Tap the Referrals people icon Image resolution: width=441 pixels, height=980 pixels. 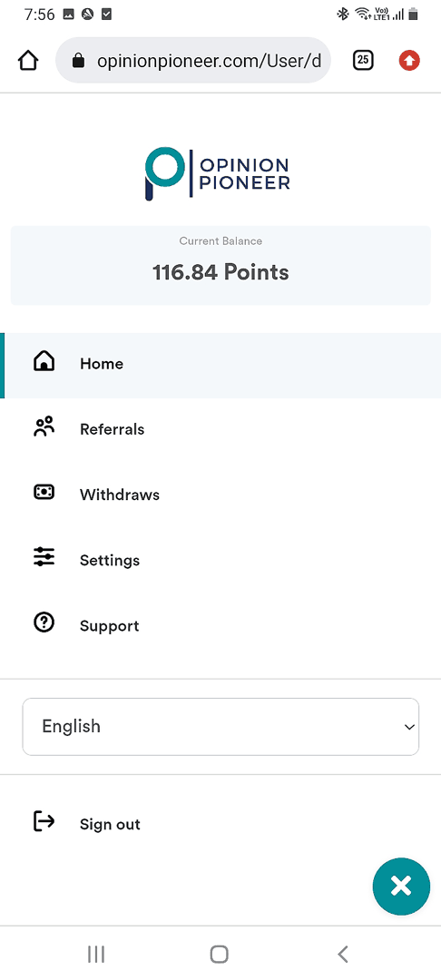click(44, 426)
